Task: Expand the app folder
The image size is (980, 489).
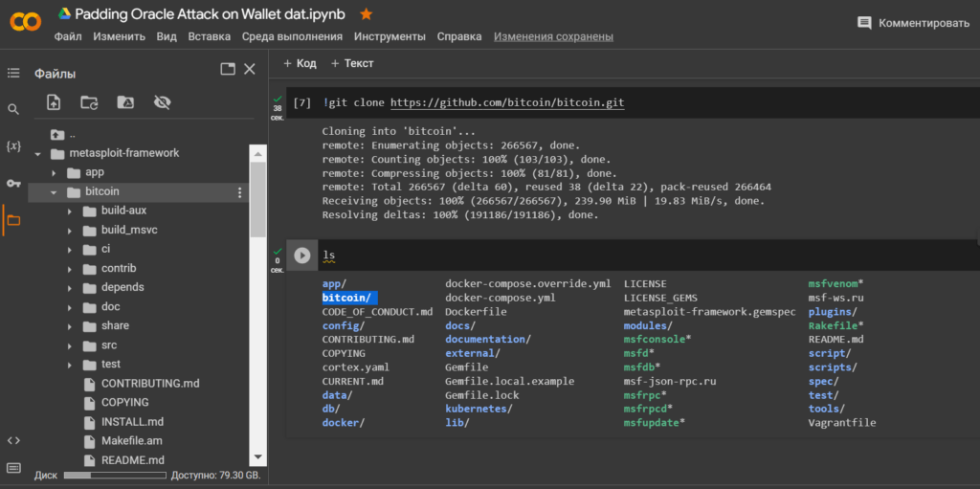Action: [x=54, y=173]
